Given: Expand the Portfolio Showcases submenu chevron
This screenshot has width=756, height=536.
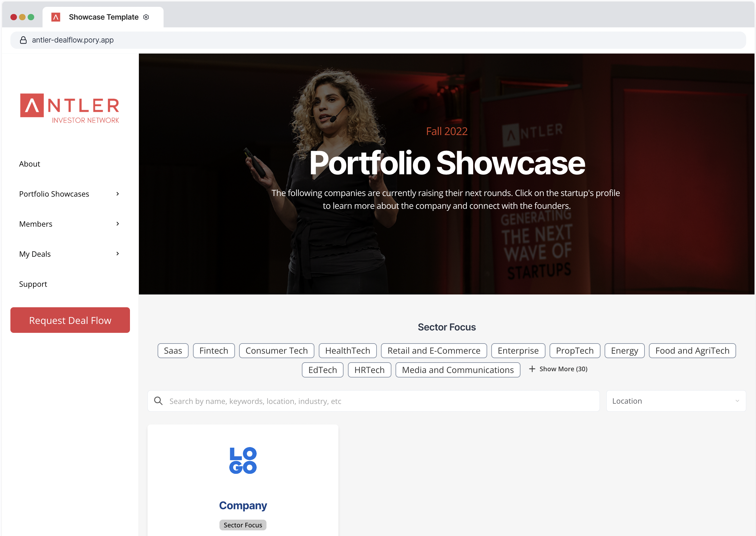Looking at the screenshot, I should (x=117, y=194).
